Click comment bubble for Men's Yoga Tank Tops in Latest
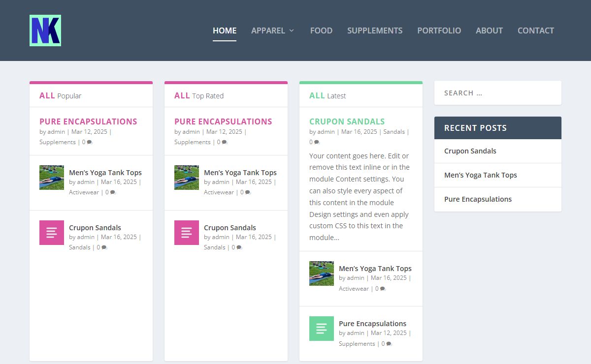The image size is (591, 364). [x=383, y=289]
